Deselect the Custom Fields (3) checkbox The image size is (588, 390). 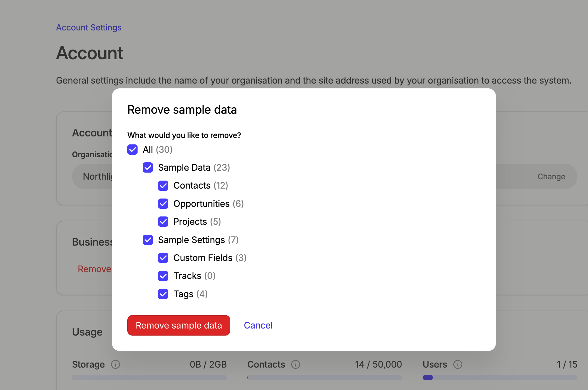163,258
